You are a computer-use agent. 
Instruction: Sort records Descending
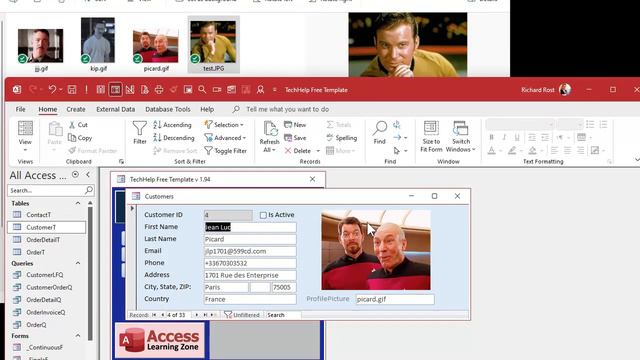[173, 138]
